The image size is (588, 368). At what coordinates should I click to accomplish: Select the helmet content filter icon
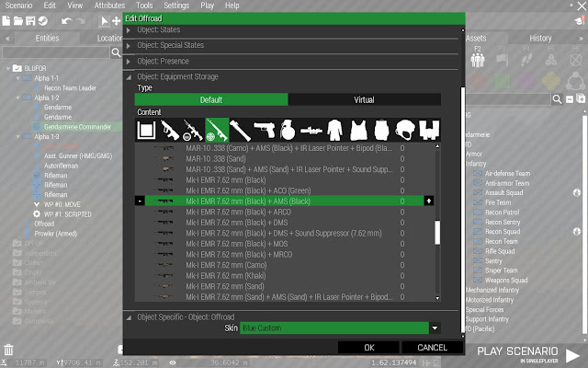click(x=405, y=130)
